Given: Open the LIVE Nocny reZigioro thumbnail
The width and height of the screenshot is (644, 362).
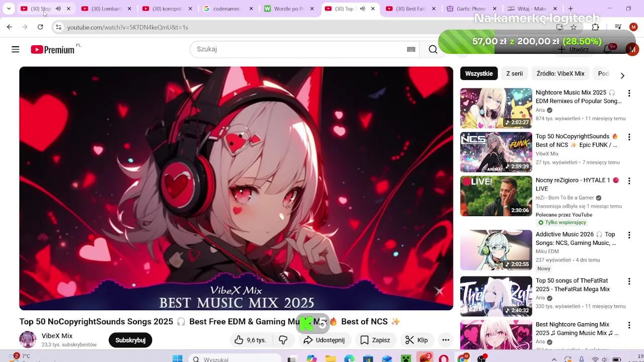Looking at the screenshot, I should [496, 196].
